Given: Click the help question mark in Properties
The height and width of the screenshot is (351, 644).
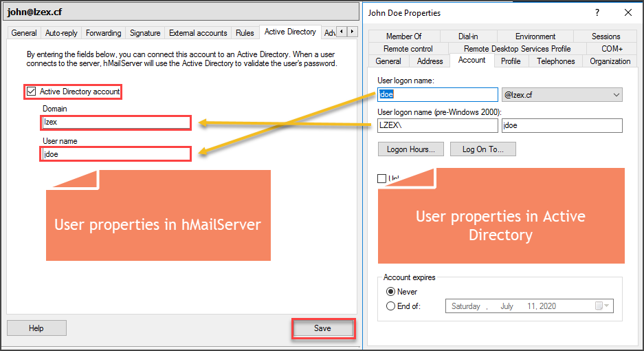Looking at the screenshot, I should pos(597,13).
